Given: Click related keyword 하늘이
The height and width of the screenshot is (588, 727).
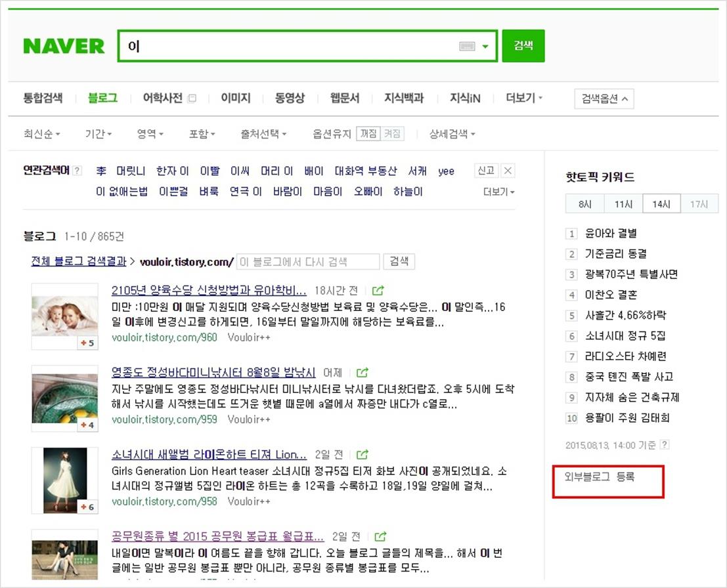Looking at the screenshot, I should point(408,192).
